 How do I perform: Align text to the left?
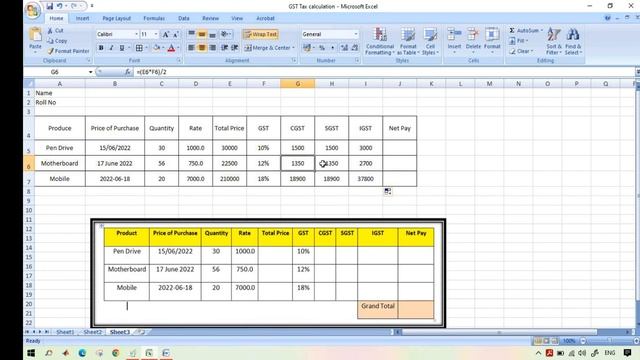click(x=191, y=48)
